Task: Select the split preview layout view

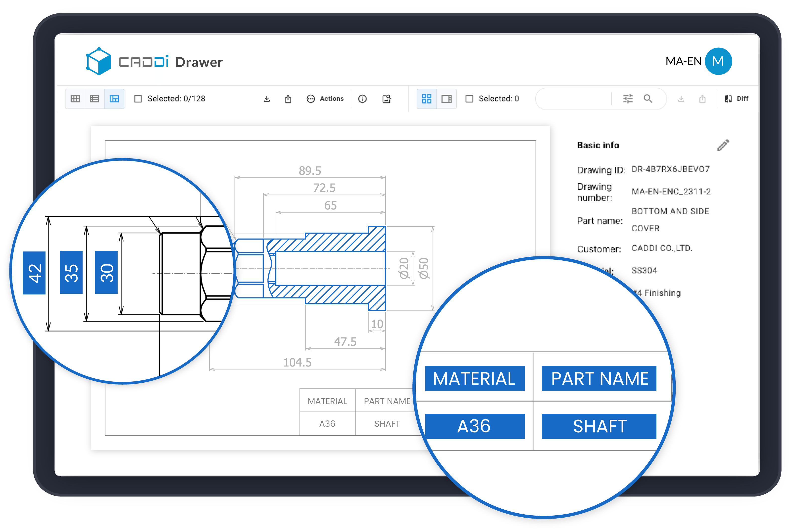Action: tap(114, 99)
